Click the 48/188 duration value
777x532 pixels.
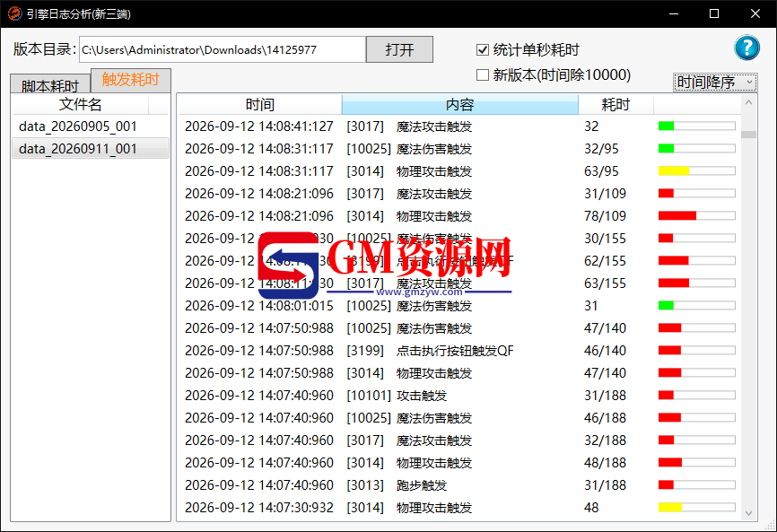point(605,463)
